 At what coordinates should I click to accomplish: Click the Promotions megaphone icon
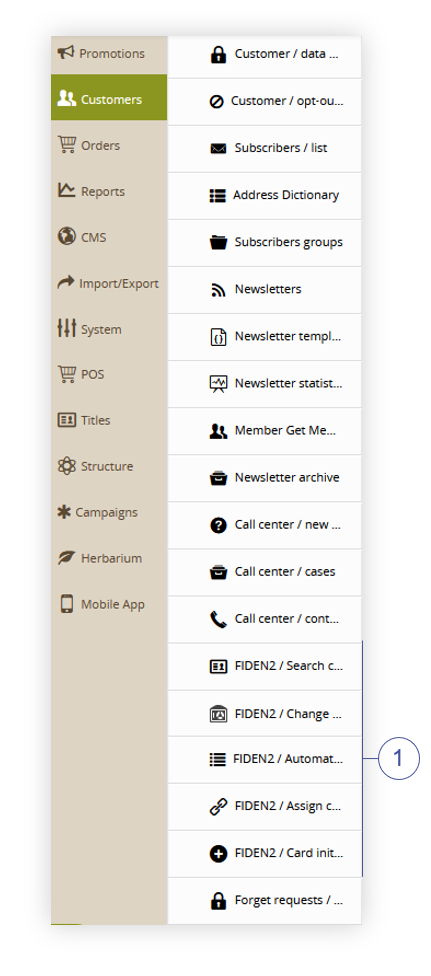pos(65,53)
